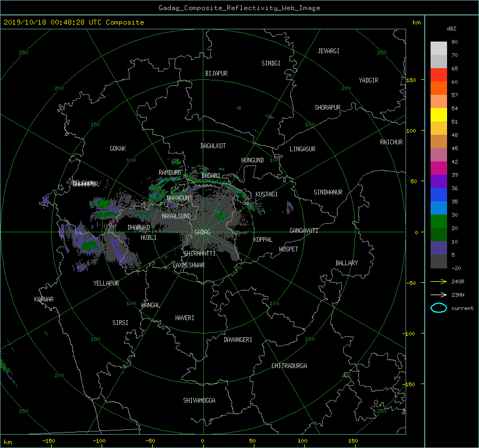This screenshot has height=448, width=479.
Task: Click the SHORAPUR city label
Action: (x=327, y=108)
